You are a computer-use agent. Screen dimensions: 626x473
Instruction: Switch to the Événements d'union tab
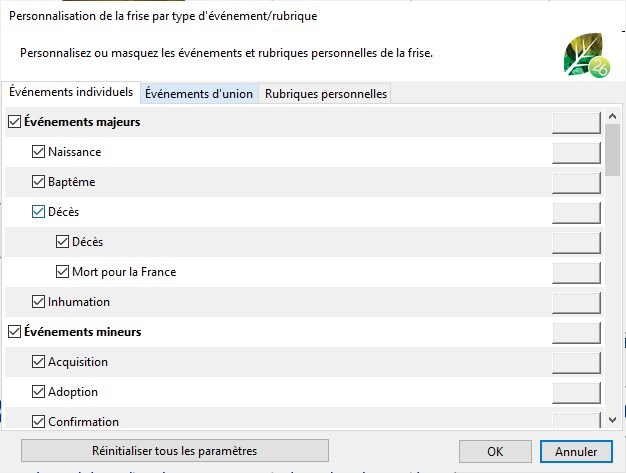coord(199,94)
